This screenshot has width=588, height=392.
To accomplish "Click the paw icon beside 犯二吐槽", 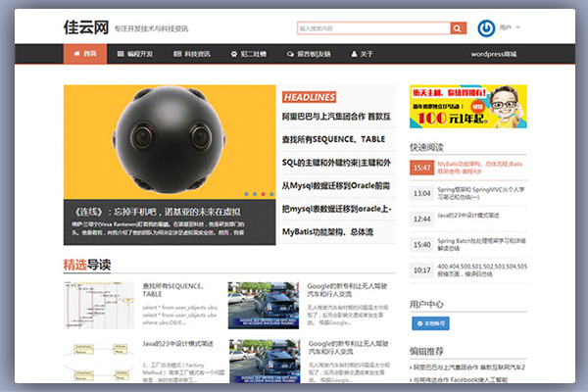I will coord(234,54).
